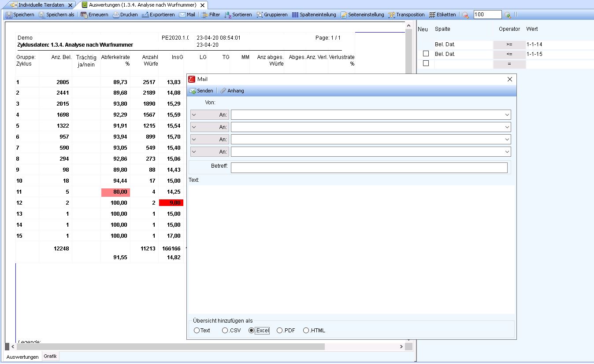This screenshot has width=594, height=364.
Task: Close the Auswertungen analysis tab
Action: [202, 5]
